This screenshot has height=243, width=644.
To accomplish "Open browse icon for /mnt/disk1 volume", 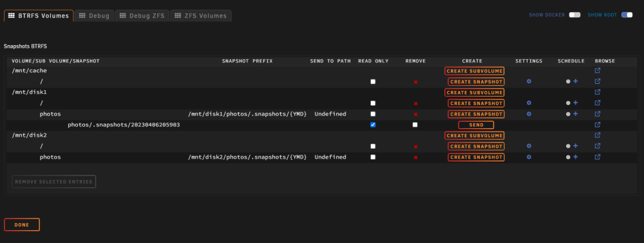I will coord(598,92).
